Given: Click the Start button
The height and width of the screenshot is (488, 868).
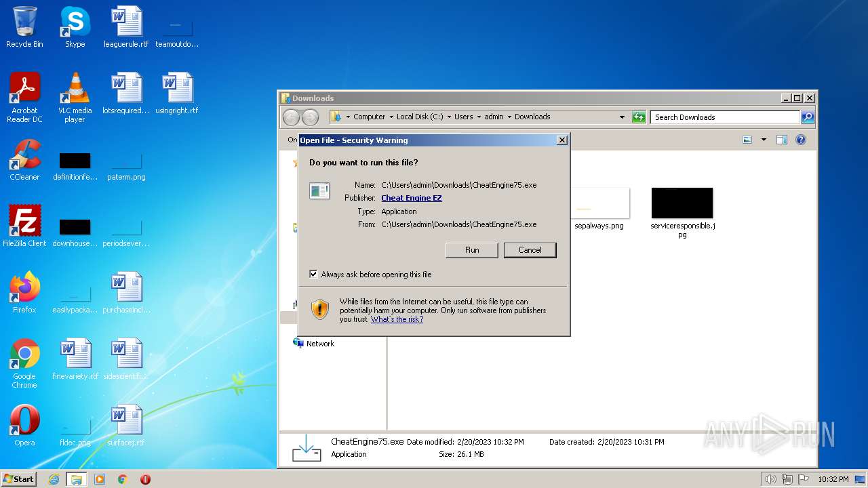Looking at the screenshot, I should click(19, 479).
